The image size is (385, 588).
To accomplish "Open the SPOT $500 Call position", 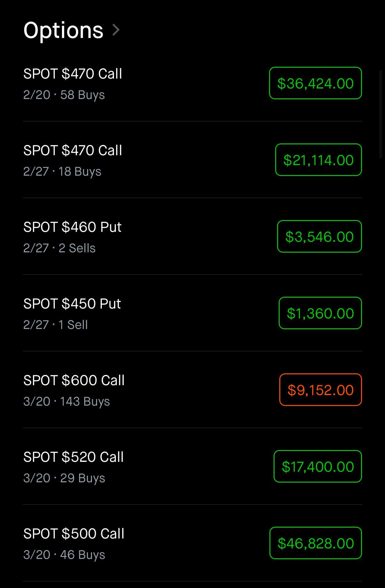I will (74, 534).
